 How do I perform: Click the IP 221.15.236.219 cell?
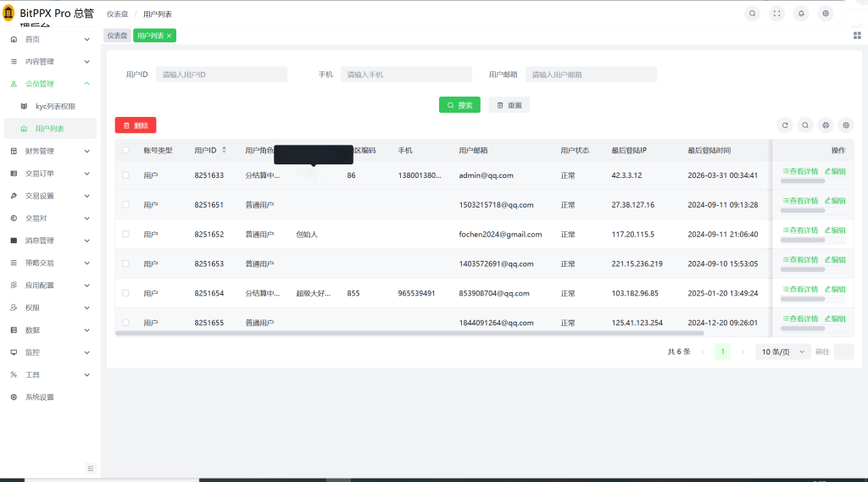pyautogui.click(x=637, y=264)
